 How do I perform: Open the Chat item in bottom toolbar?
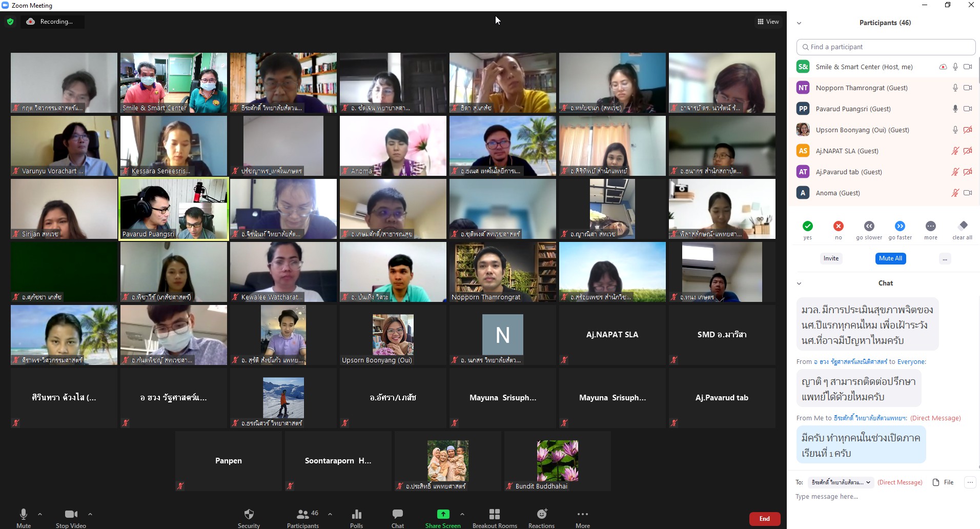(x=397, y=514)
